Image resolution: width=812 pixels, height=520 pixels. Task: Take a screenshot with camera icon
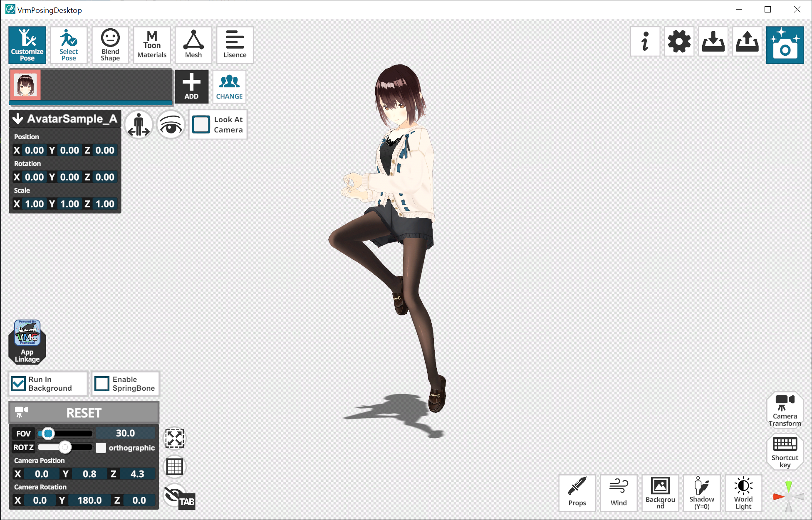tap(785, 45)
